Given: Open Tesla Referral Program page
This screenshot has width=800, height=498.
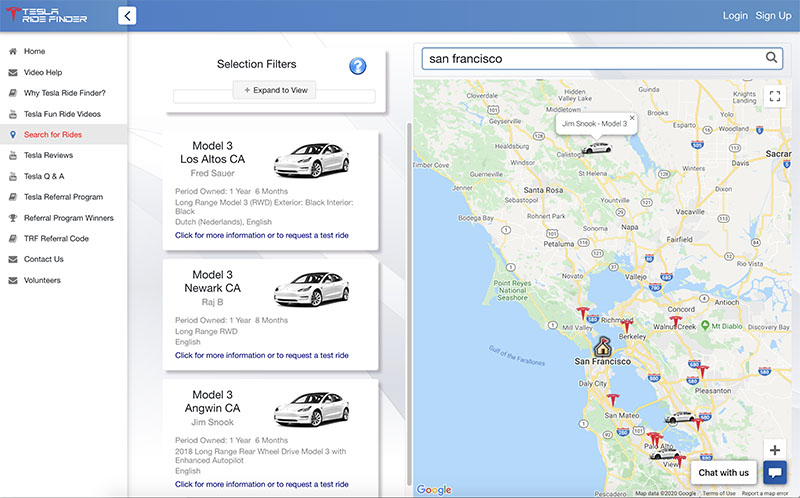Looking at the screenshot, I should coord(63,197).
